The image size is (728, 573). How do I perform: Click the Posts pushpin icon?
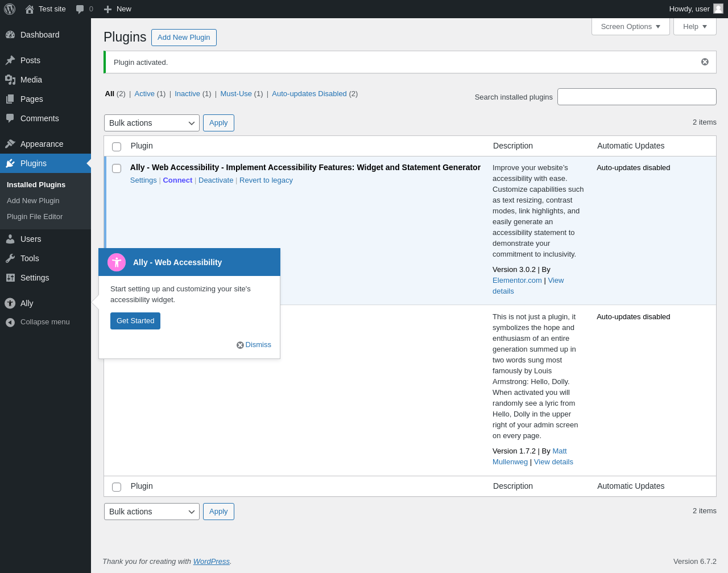coord(10,60)
